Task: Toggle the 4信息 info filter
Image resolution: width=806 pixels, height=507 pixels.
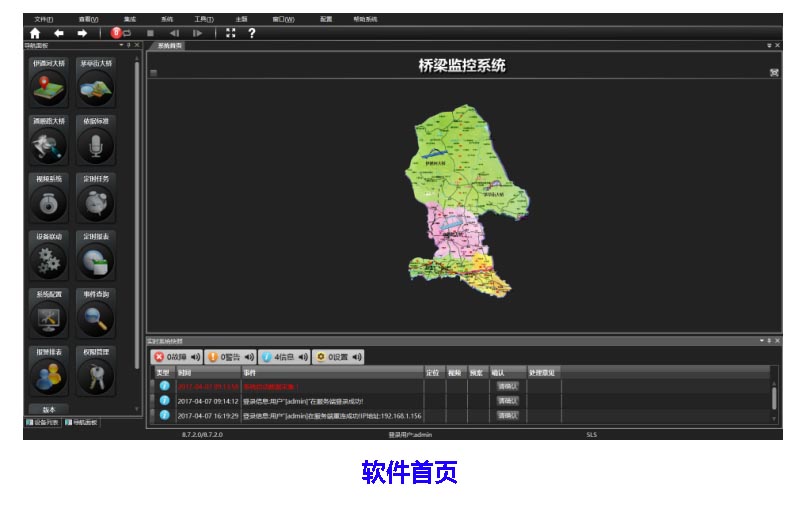Action: [x=284, y=357]
